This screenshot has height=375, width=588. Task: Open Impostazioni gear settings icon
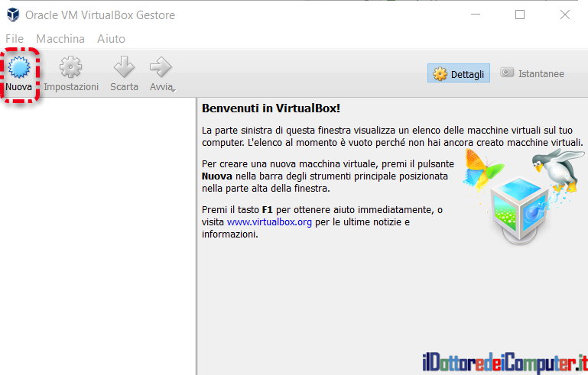click(x=70, y=67)
